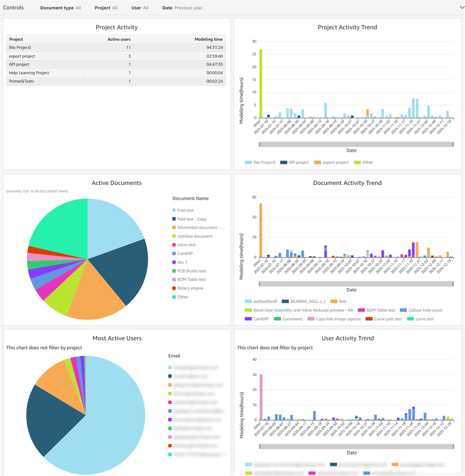
Task: Click active users count 11
Action: coord(129,47)
